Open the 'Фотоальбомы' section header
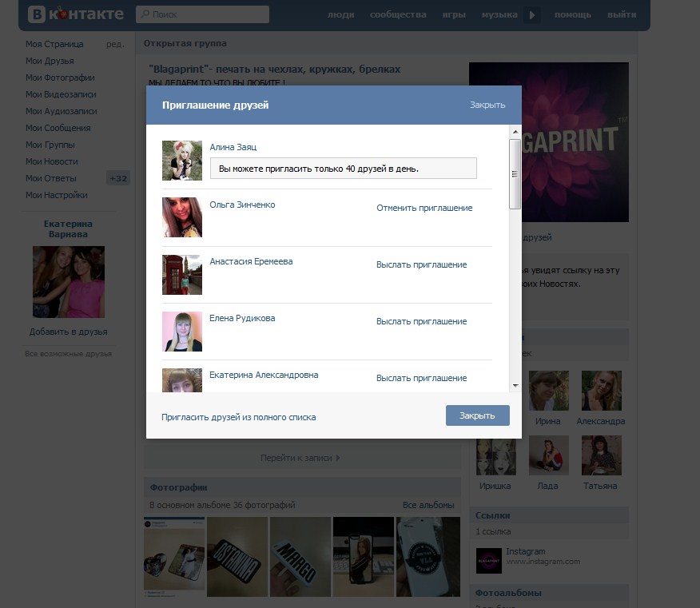This screenshot has height=608, width=700. point(508,594)
